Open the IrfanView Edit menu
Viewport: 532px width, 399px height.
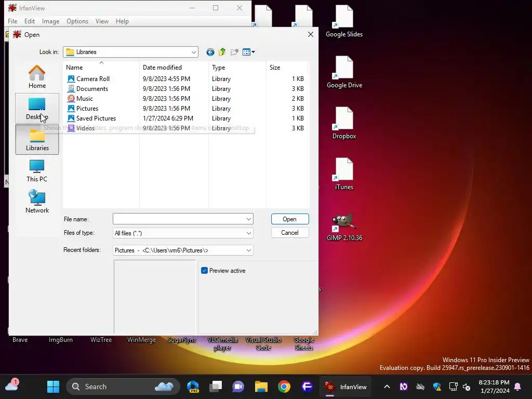click(30, 21)
